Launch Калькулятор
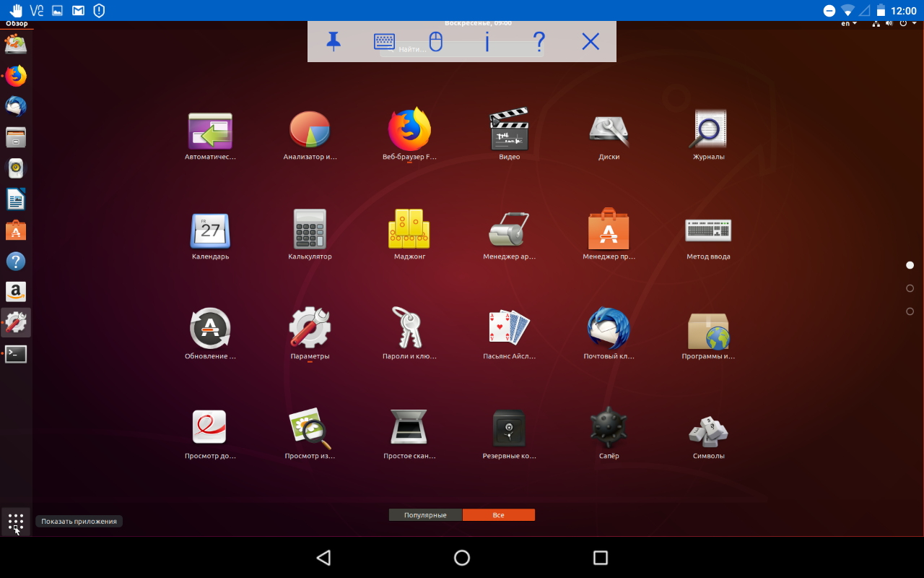924x578 pixels. [310, 236]
